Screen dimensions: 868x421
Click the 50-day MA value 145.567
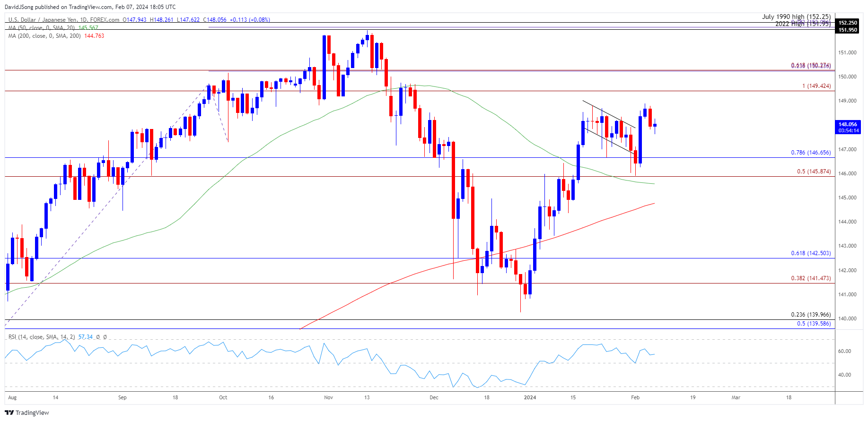pos(88,28)
